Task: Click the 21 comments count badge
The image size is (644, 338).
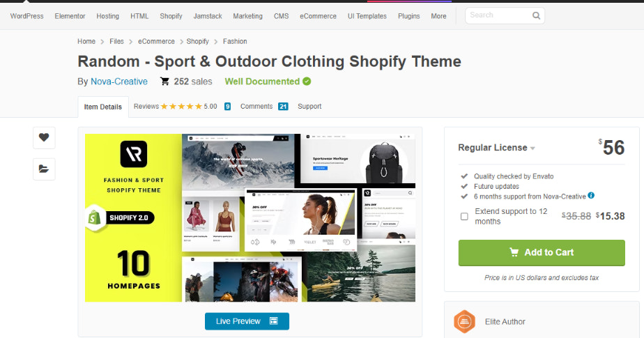Action: pyautogui.click(x=283, y=107)
